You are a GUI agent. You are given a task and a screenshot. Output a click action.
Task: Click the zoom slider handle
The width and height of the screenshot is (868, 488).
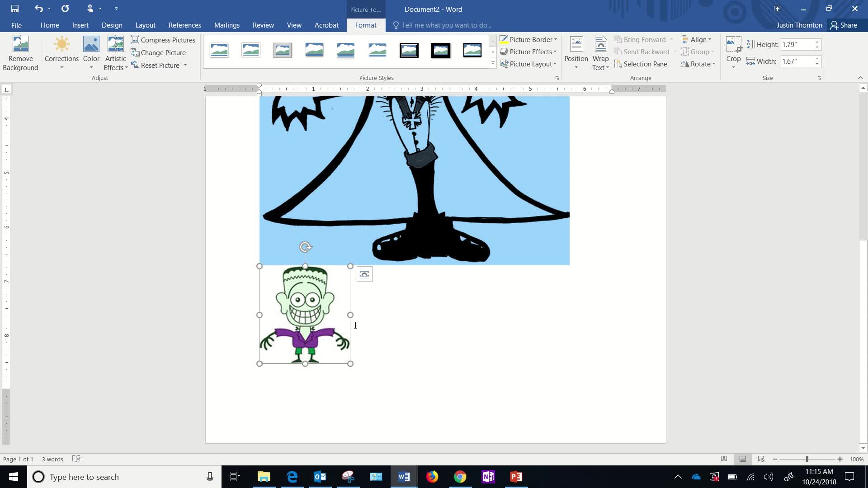click(x=807, y=459)
